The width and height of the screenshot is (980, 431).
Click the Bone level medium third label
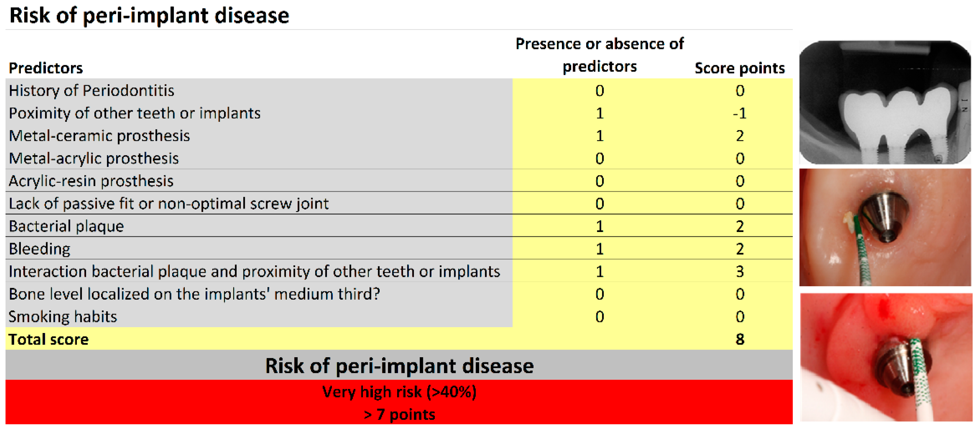point(194,294)
